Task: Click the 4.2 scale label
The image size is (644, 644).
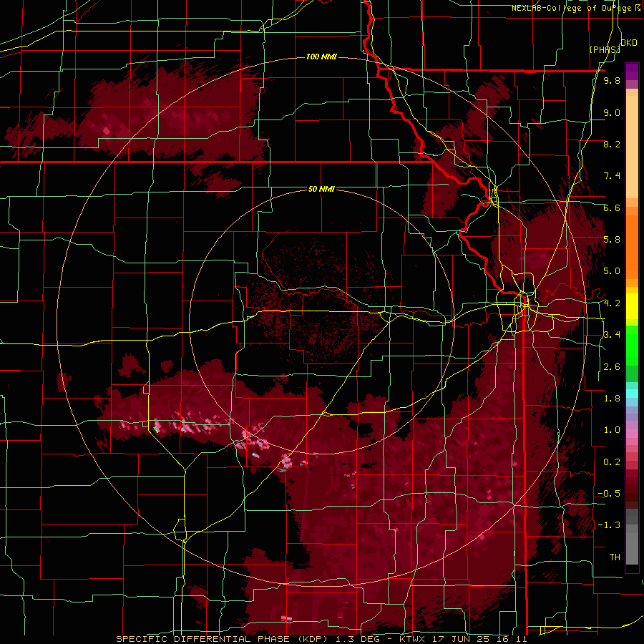Action: pos(612,303)
